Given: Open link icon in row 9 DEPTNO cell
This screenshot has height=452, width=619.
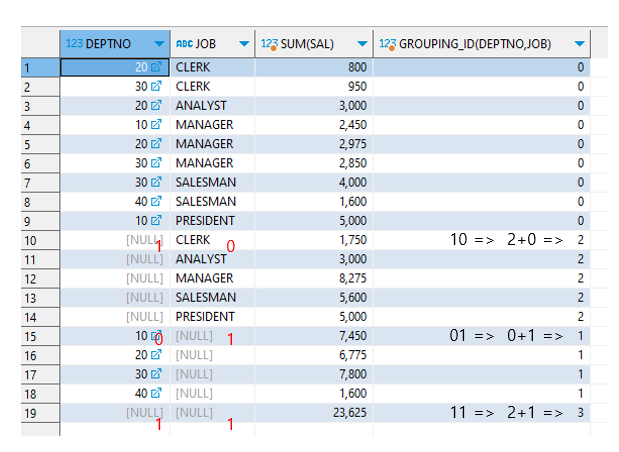Looking at the screenshot, I should click(156, 220).
